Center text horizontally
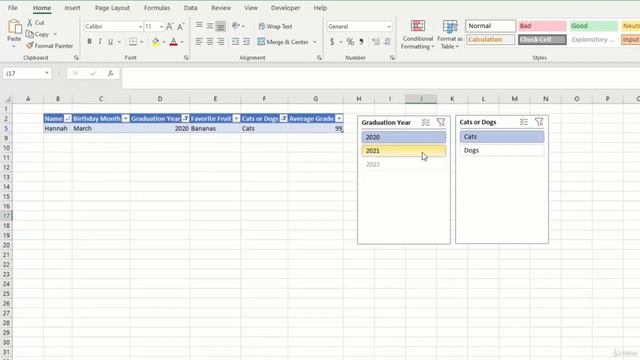The height and width of the screenshot is (360, 640). [x=210, y=42]
